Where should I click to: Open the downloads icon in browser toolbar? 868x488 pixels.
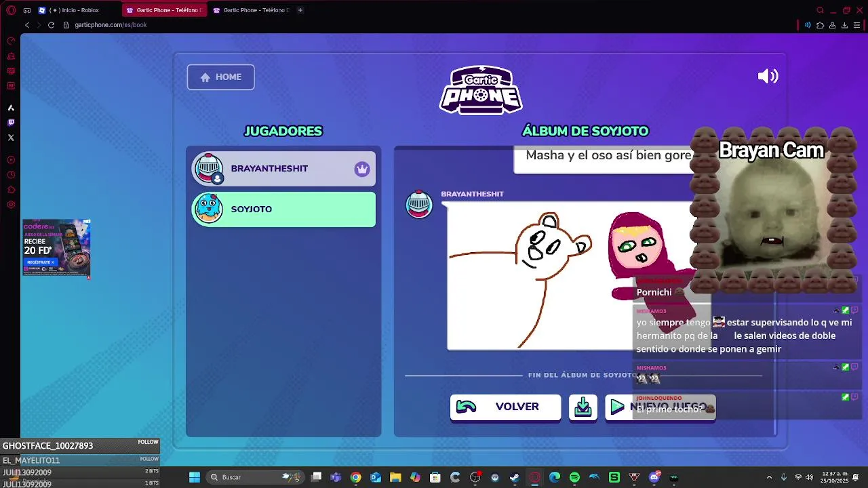844,25
